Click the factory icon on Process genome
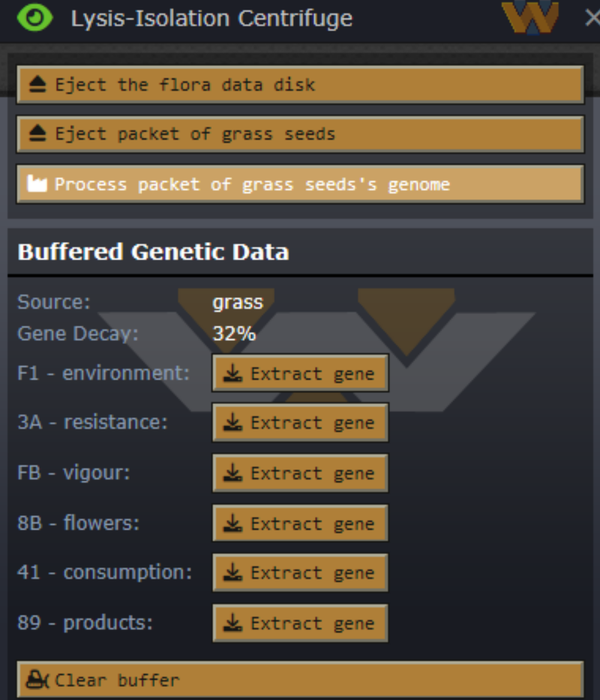The image size is (600, 700). [37, 184]
